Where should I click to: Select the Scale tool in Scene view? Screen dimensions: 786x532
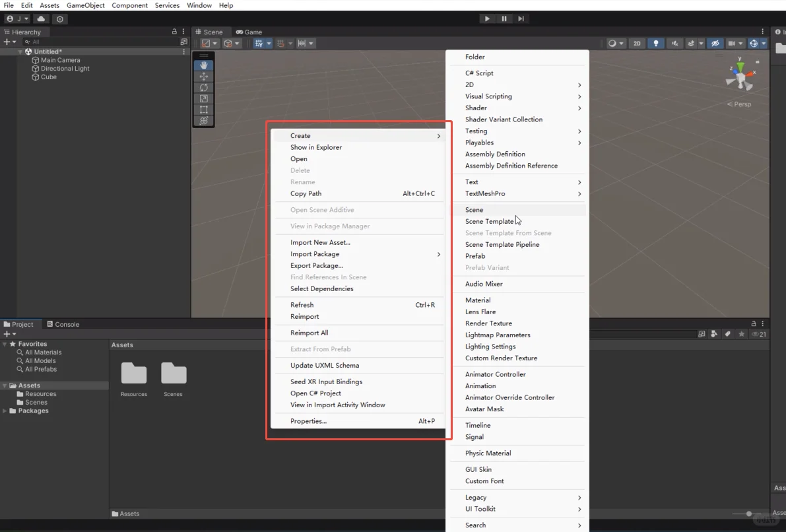tap(203, 98)
